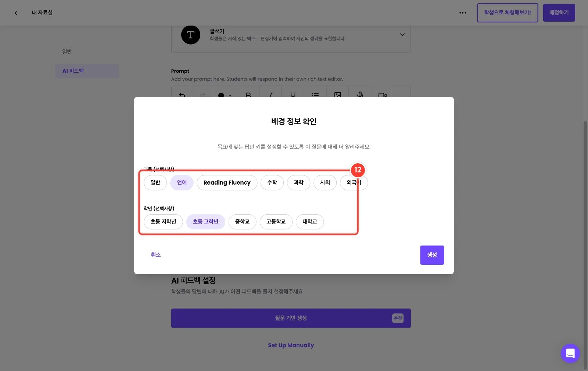Screen dimensions: 588x371
Task: Choose the 대학교 grade chip
Action: 310,222
